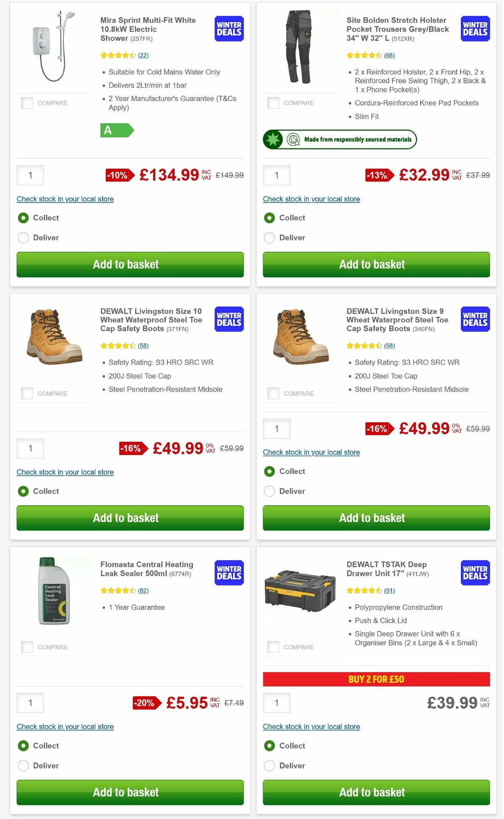Choose Deliver for the DEWALT TSTAK drawer
The height and width of the screenshot is (819, 504).
(269, 765)
